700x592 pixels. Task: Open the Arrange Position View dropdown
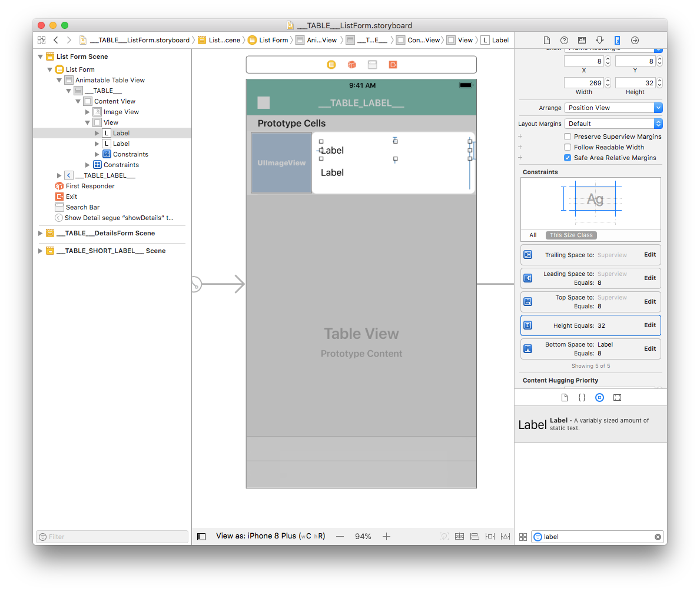pyautogui.click(x=613, y=108)
